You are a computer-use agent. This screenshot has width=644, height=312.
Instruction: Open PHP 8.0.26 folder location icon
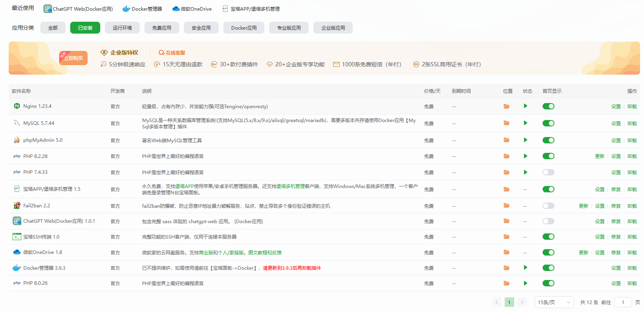[x=506, y=283]
